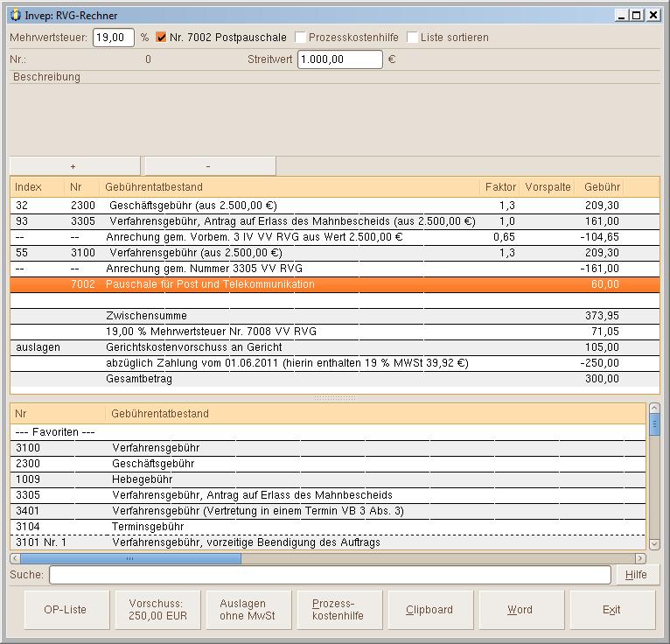Click the Auslagen ohne MwSt button
670x644 pixels.
pos(248,610)
